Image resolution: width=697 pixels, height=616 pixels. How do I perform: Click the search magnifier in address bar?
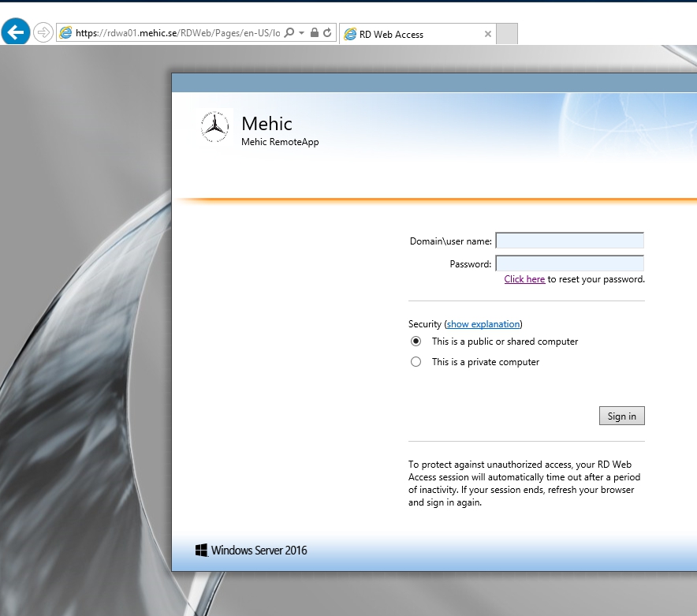(289, 33)
